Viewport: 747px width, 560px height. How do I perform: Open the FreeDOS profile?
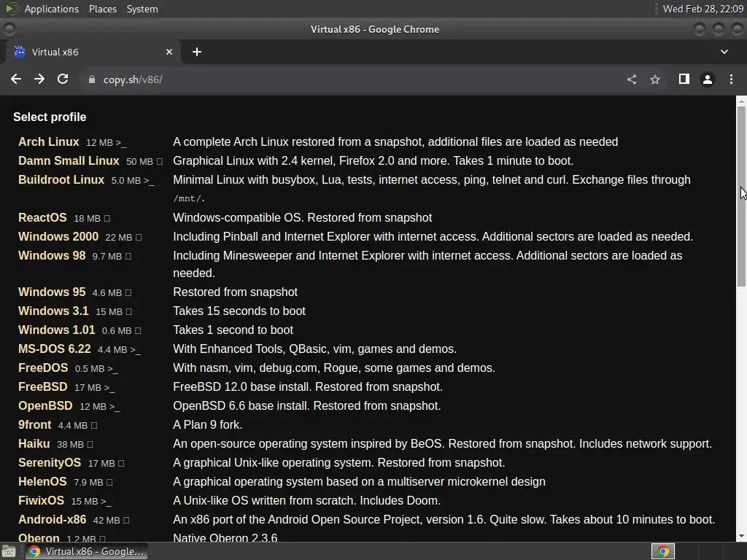coord(43,368)
